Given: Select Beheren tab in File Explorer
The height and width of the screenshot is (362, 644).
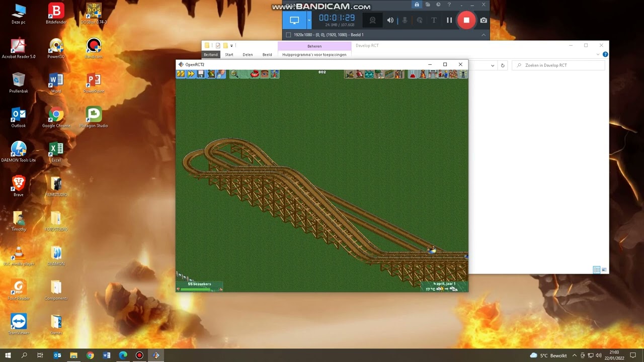Looking at the screenshot, I should 314,46.
